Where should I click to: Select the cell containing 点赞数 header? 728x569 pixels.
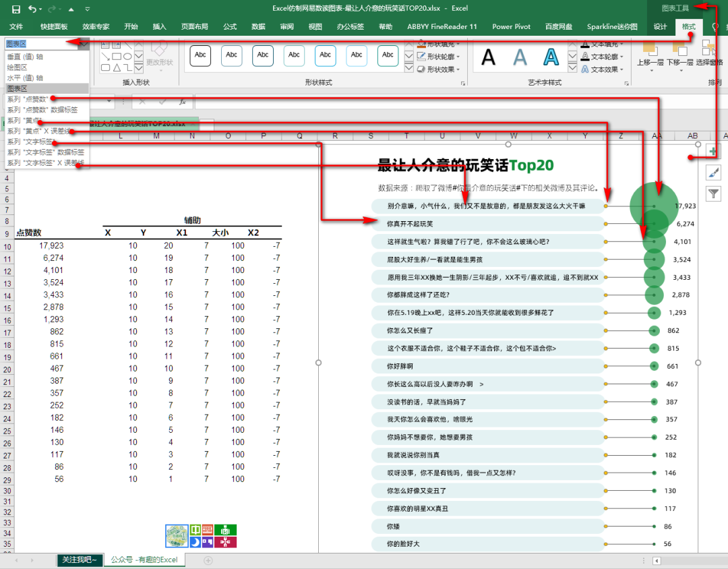tap(29, 233)
